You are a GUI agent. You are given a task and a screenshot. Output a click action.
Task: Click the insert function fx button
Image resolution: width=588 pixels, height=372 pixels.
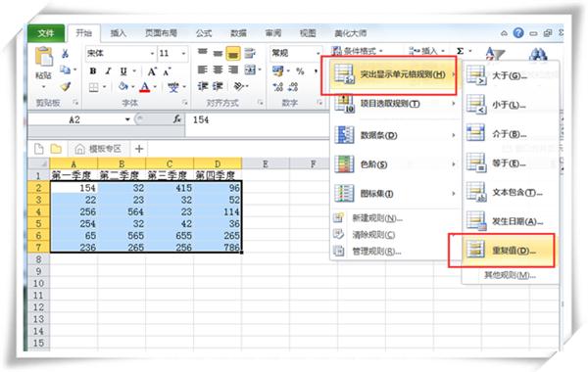pos(177,119)
